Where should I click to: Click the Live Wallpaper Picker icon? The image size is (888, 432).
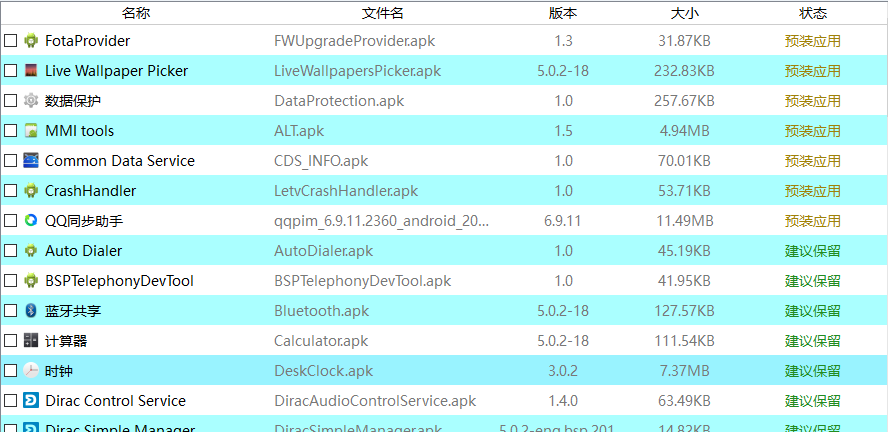31,71
